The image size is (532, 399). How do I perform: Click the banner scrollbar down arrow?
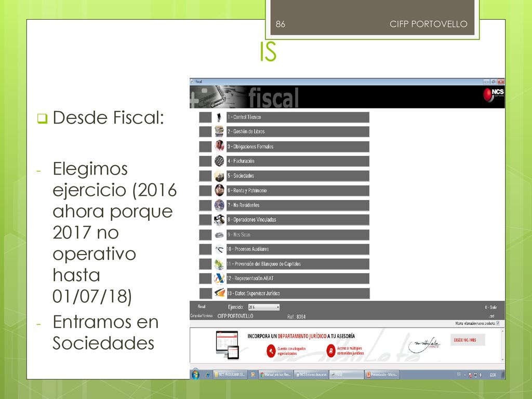502,360
